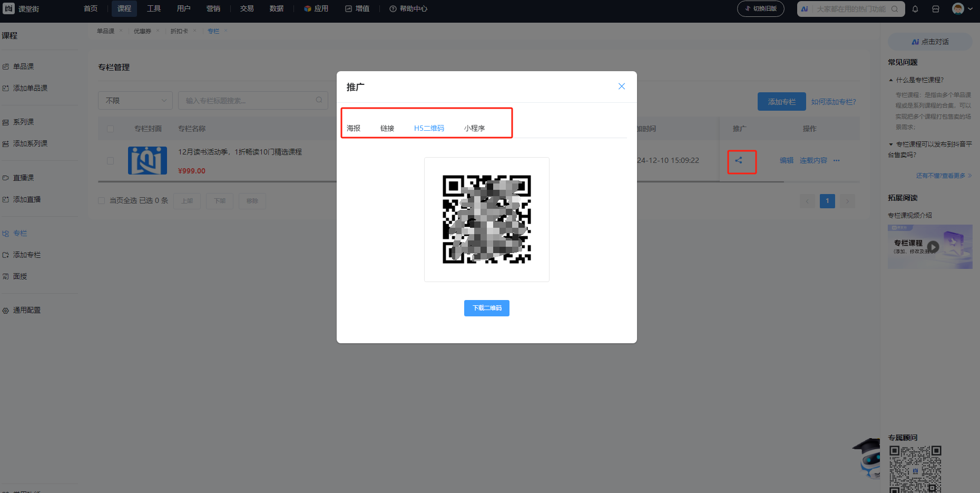The width and height of the screenshot is (980, 493).
Task: Open the user avatar dropdown
Action: pos(962,8)
